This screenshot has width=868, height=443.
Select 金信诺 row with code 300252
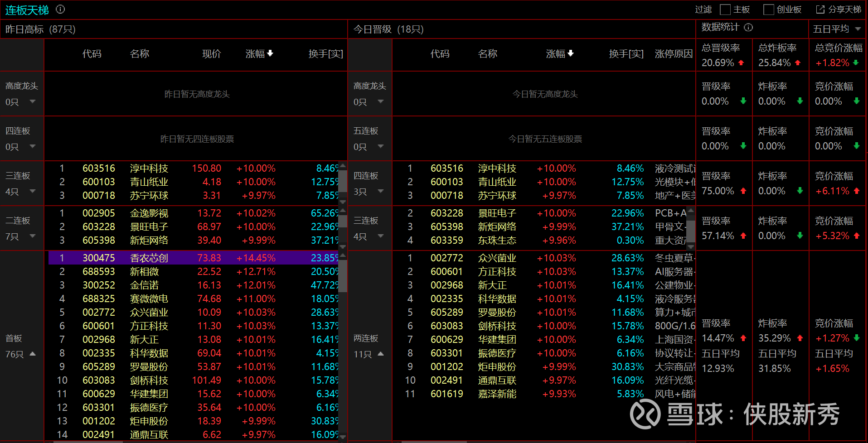(194, 285)
